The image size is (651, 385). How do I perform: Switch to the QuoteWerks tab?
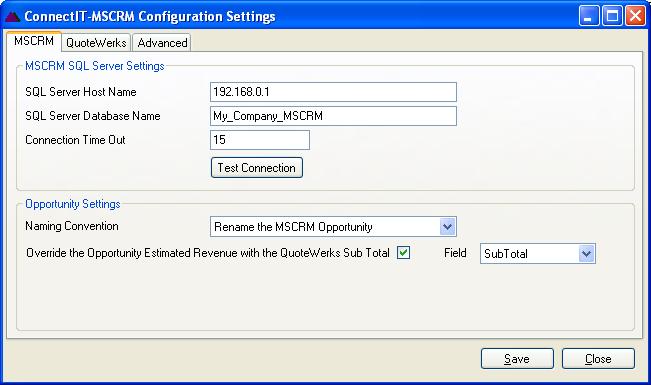(96, 42)
